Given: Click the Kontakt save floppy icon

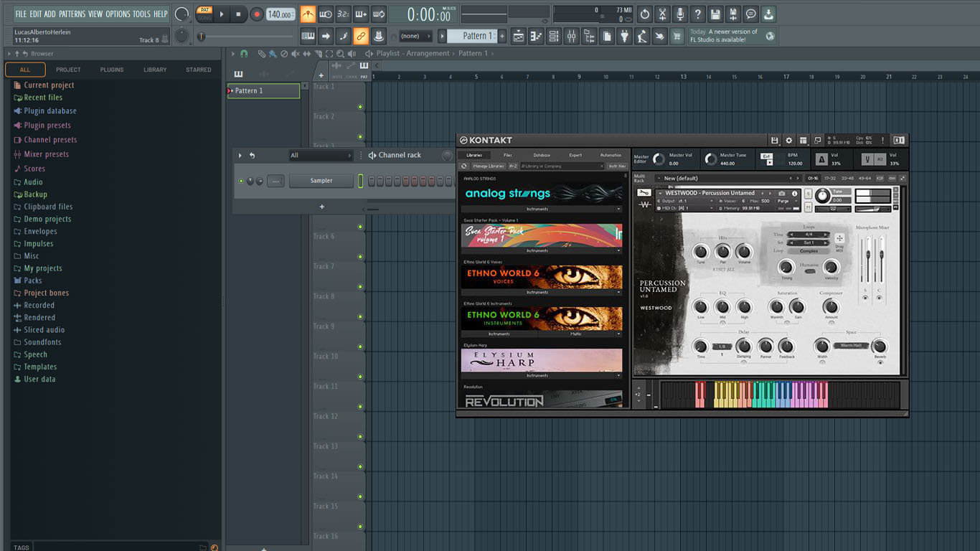Looking at the screenshot, I should point(775,141).
